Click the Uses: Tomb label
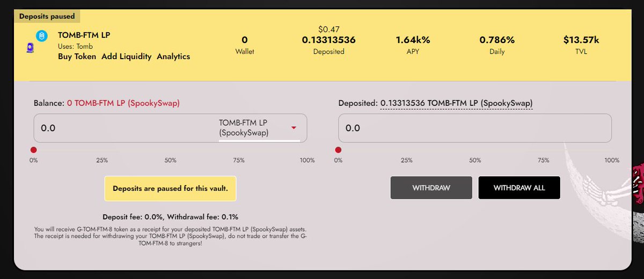 tap(76, 46)
